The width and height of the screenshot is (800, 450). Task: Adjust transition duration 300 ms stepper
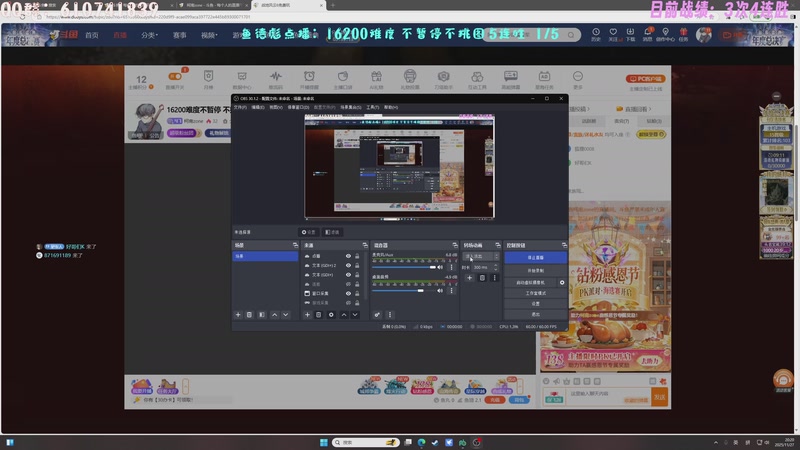click(495, 267)
